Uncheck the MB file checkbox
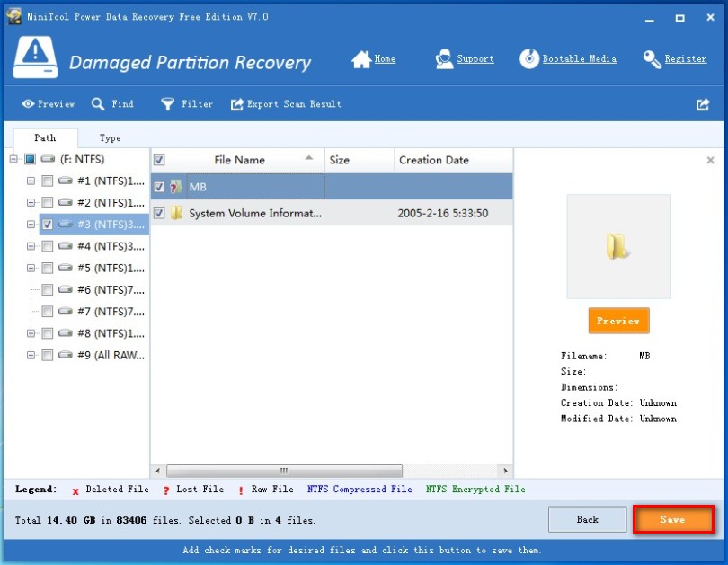The height and width of the screenshot is (565, 728). [x=159, y=187]
